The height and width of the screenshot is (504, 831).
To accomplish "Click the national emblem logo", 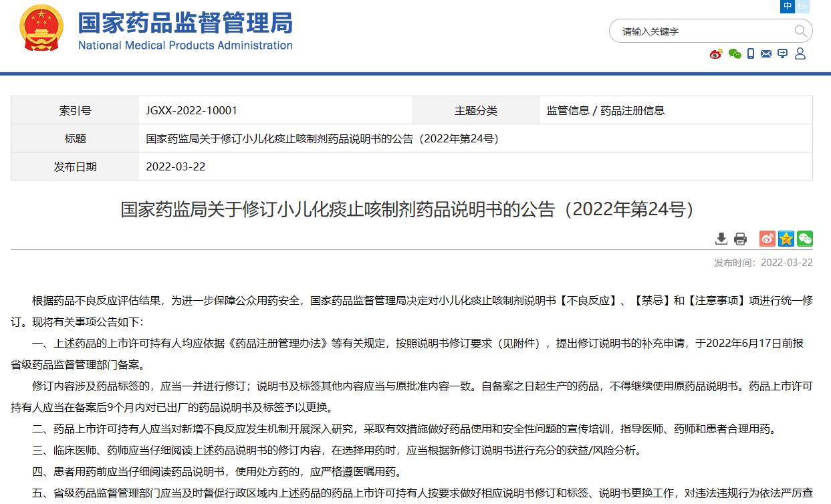I will click(41, 29).
